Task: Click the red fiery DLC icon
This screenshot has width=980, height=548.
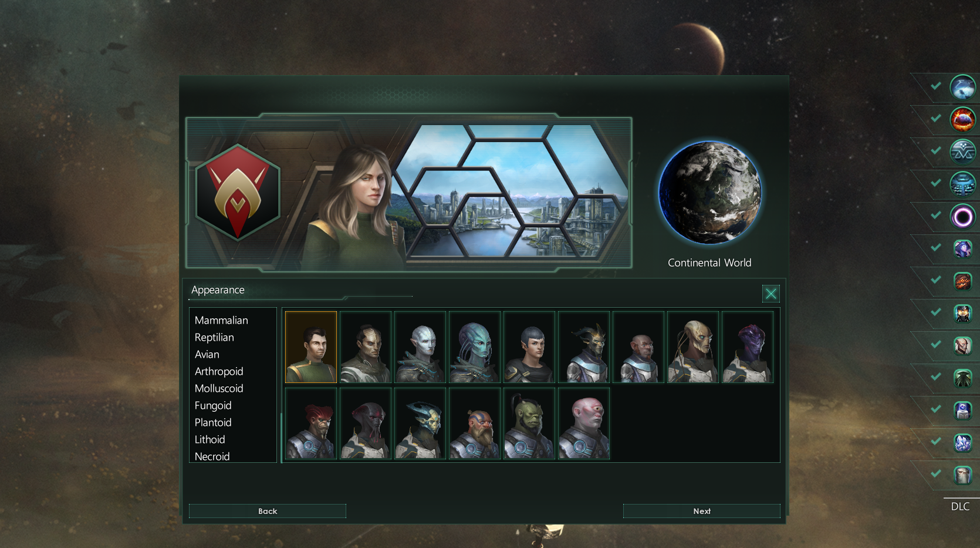Action: 963,120
